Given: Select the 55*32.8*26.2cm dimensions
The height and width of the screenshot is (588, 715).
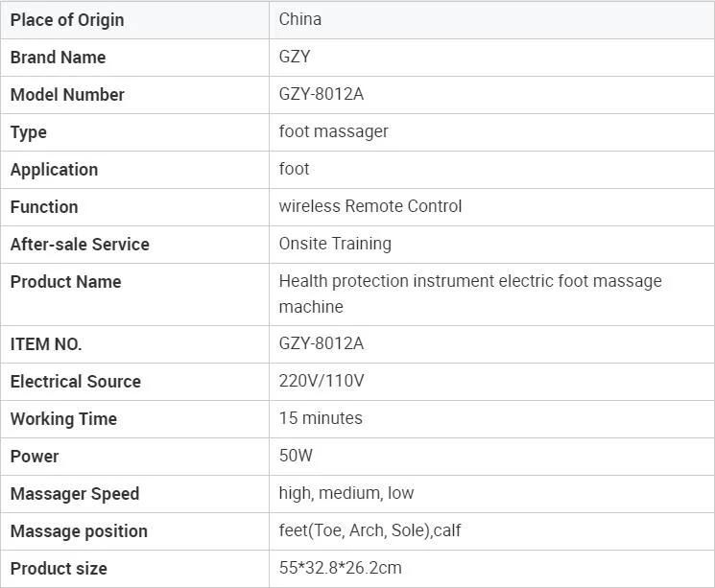Looking at the screenshot, I should (x=340, y=568).
